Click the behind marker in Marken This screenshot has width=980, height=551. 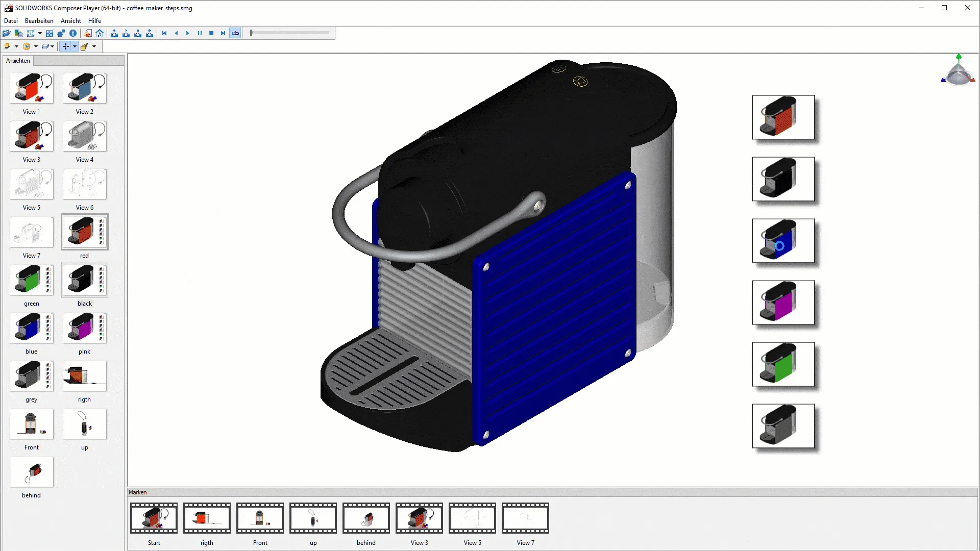[x=366, y=518]
